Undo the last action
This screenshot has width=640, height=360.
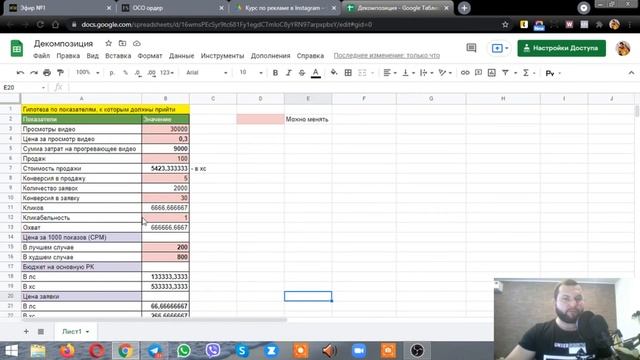pos(20,73)
